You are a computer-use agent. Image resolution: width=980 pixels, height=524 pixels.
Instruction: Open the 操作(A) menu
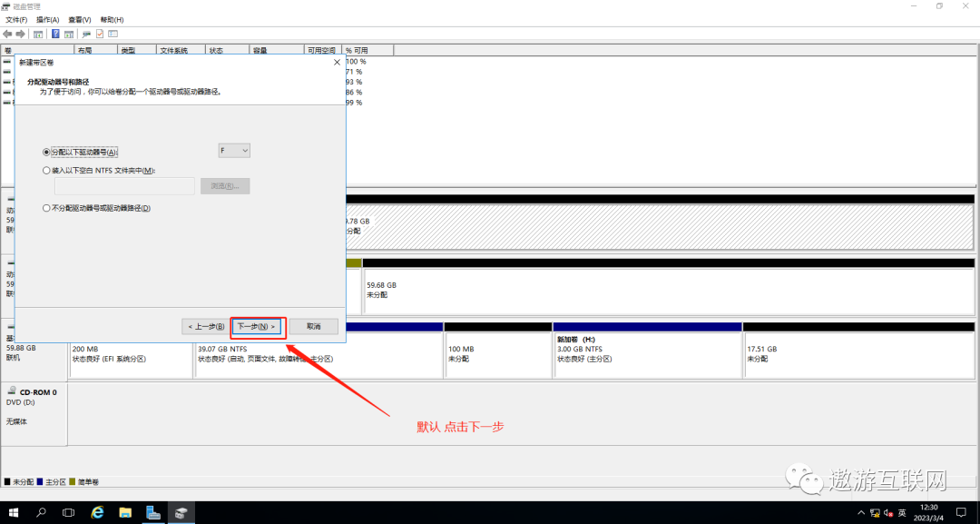coord(47,20)
